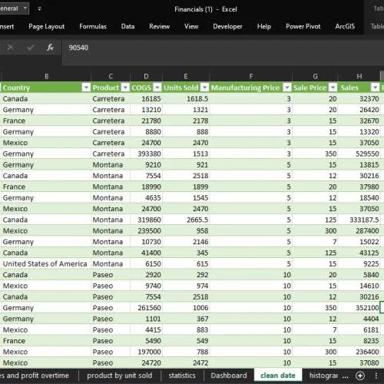Image resolution: width=384 pixels, height=384 pixels.
Task: Open the Quick Access Toolbar customize arrow
Action: (x=39, y=9)
